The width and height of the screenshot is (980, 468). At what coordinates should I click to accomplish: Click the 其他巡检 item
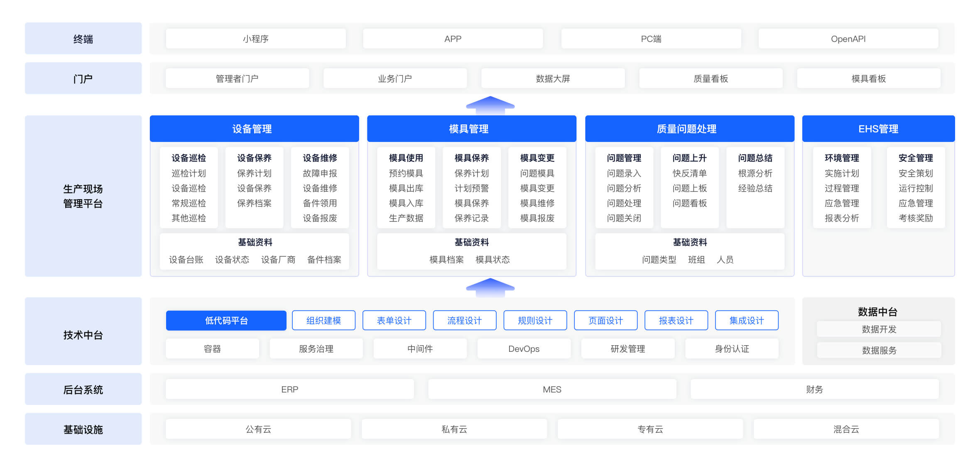coord(189,218)
